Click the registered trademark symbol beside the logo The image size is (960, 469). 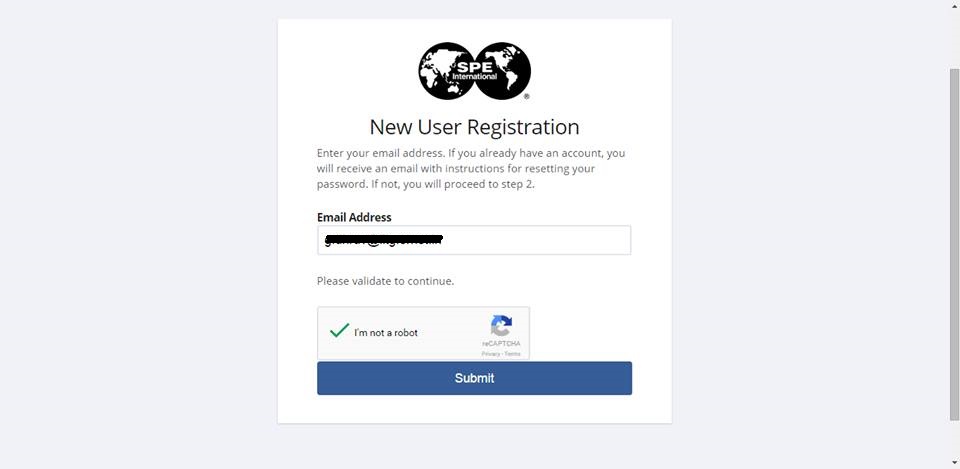point(527,97)
